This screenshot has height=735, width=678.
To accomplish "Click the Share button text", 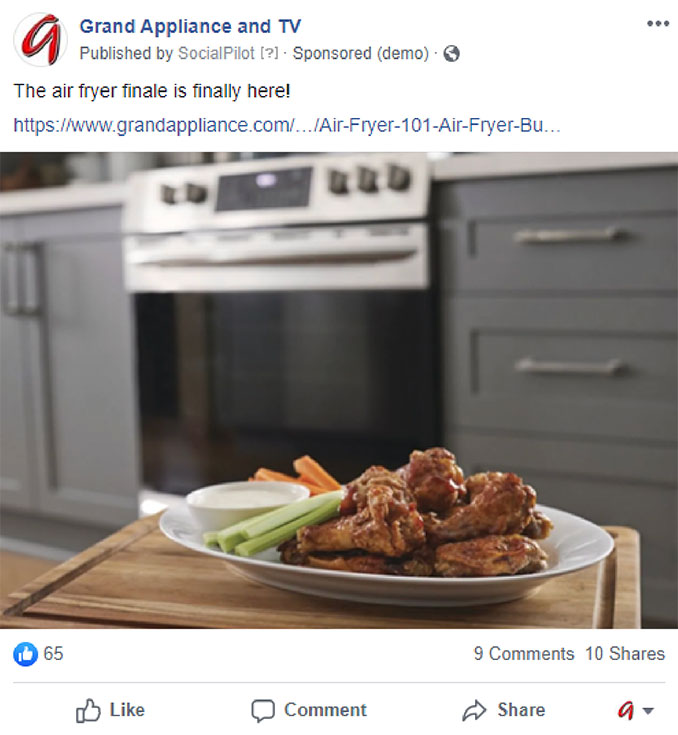I will click(521, 710).
